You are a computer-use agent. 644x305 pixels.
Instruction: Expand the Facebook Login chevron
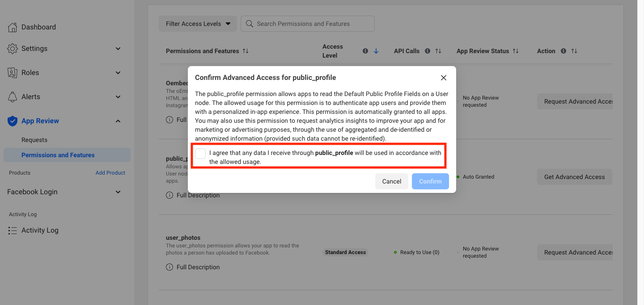pyautogui.click(x=118, y=192)
